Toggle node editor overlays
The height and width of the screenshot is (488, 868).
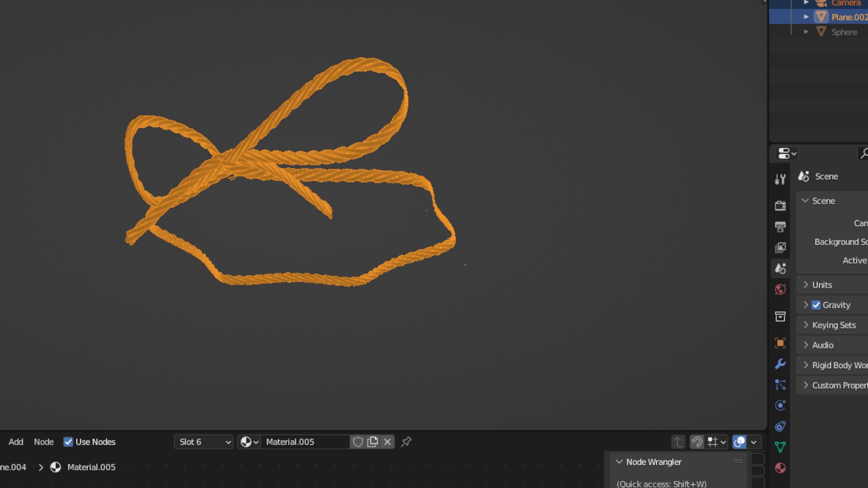(740, 442)
